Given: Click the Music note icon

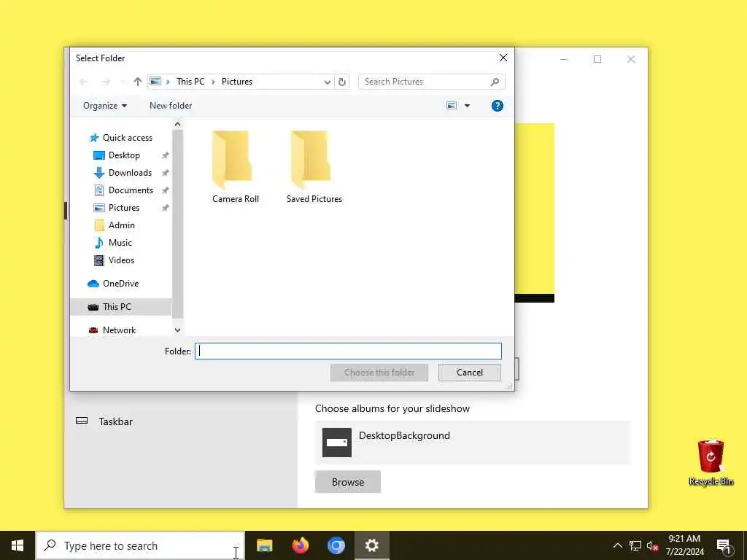Looking at the screenshot, I should [x=99, y=243].
